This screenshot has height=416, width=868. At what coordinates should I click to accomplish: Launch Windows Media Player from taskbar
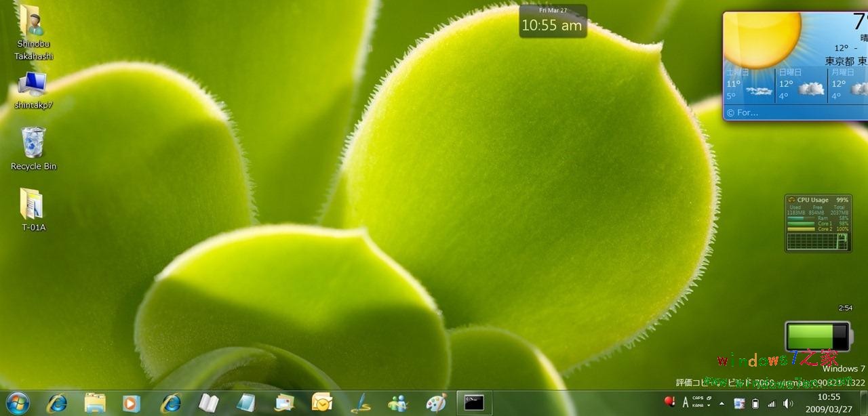point(132,403)
